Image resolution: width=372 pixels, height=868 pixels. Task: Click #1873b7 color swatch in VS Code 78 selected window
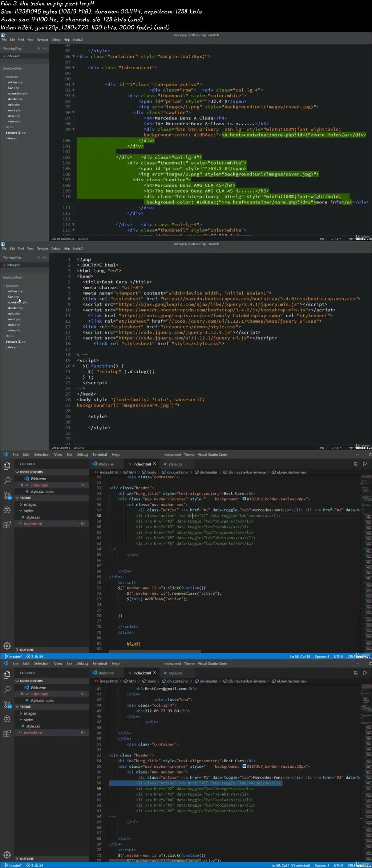244,766
